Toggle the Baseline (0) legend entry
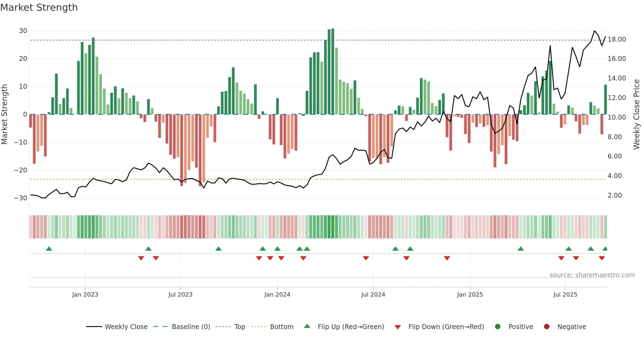The height and width of the screenshot is (362, 644). tap(182, 327)
